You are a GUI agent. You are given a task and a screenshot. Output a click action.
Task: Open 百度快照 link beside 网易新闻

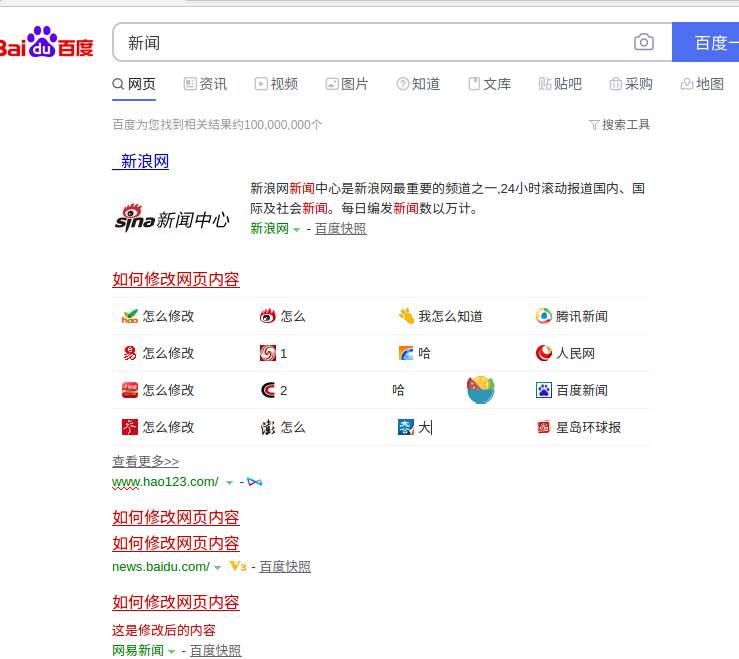click(215, 651)
